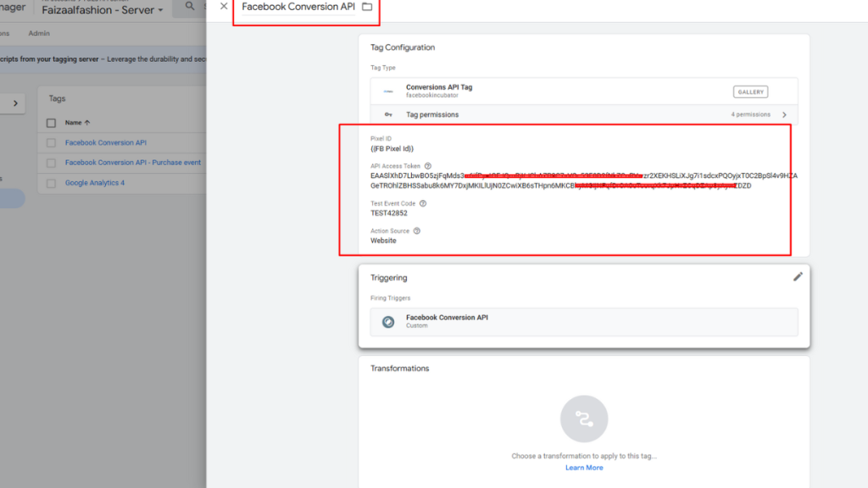Click the Pixel ID value {{FB Pixel Id}}
The width and height of the screenshot is (868, 488).
pyautogui.click(x=392, y=148)
